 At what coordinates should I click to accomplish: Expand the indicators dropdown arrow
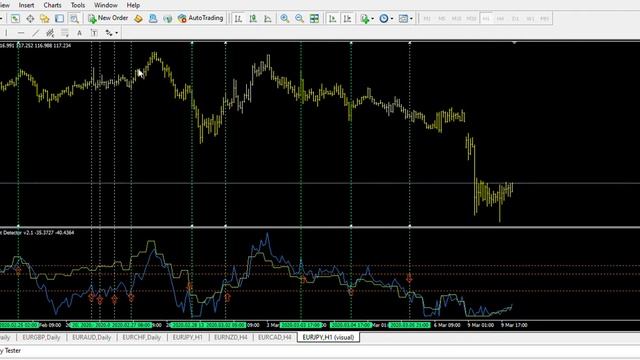(x=372, y=19)
